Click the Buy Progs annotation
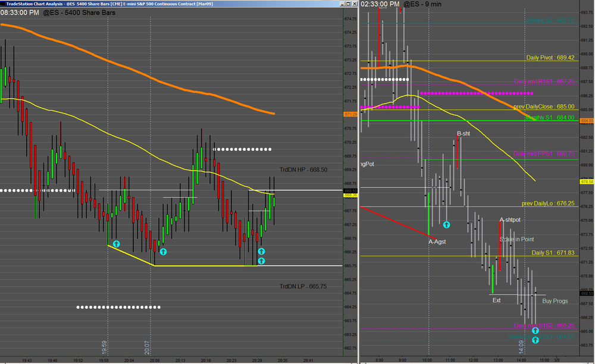This screenshot has width=595, height=364. [x=555, y=301]
